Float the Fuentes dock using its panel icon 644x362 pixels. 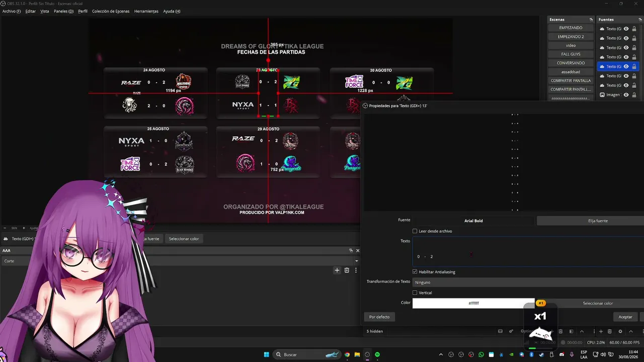pyautogui.click(x=640, y=20)
